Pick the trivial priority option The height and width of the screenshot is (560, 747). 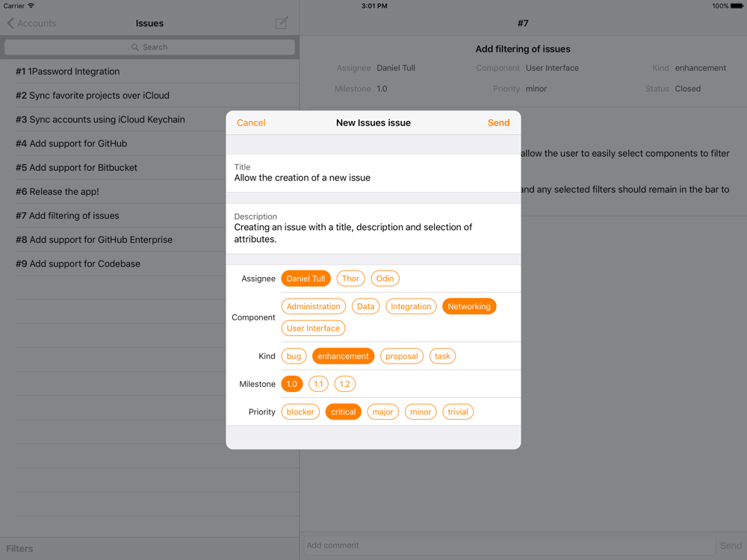click(x=458, y=412)
